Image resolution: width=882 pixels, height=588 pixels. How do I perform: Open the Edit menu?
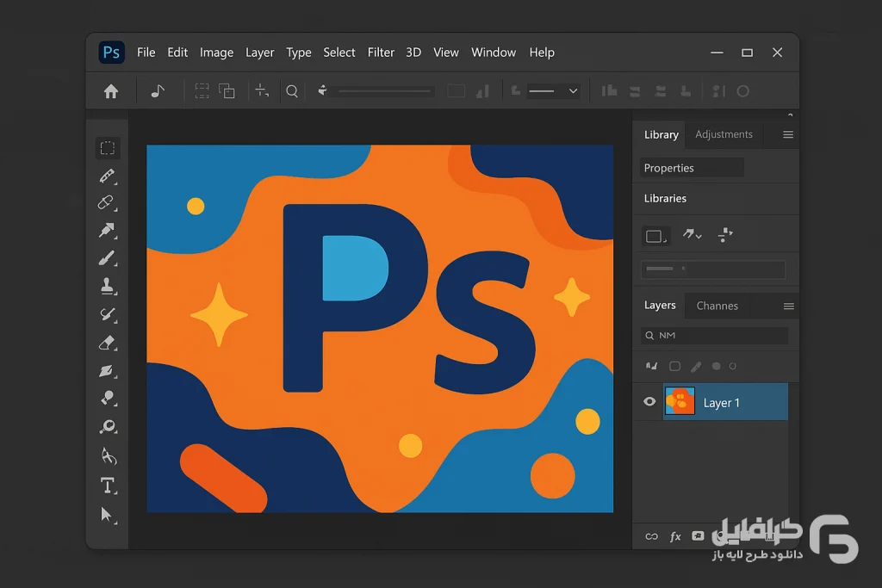tap(177, 53)
